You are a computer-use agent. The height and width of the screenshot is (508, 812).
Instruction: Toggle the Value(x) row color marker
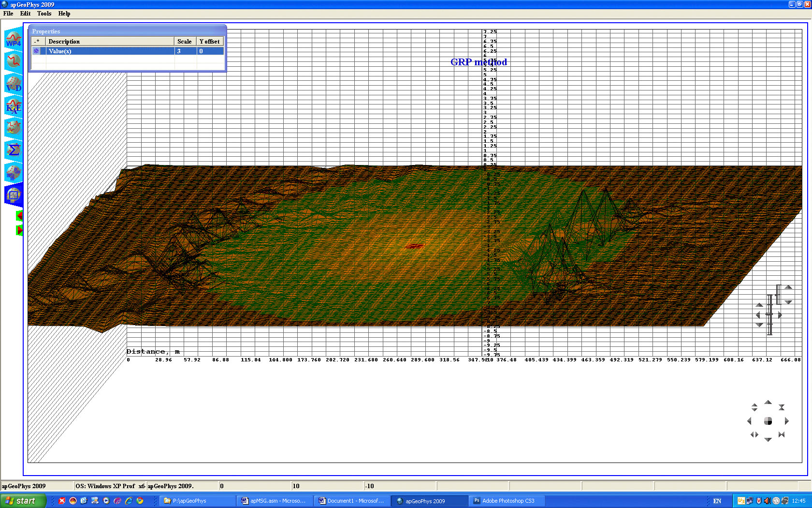[37, 51]
